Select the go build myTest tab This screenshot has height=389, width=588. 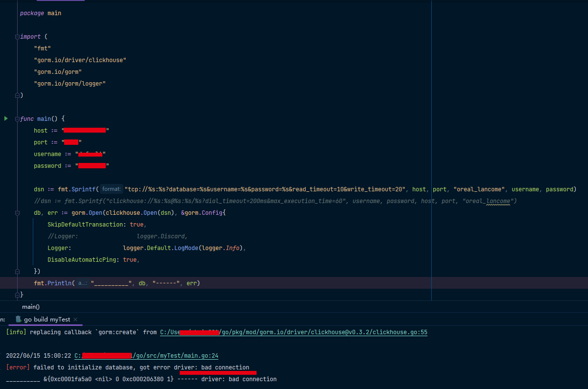pos(47,320)
